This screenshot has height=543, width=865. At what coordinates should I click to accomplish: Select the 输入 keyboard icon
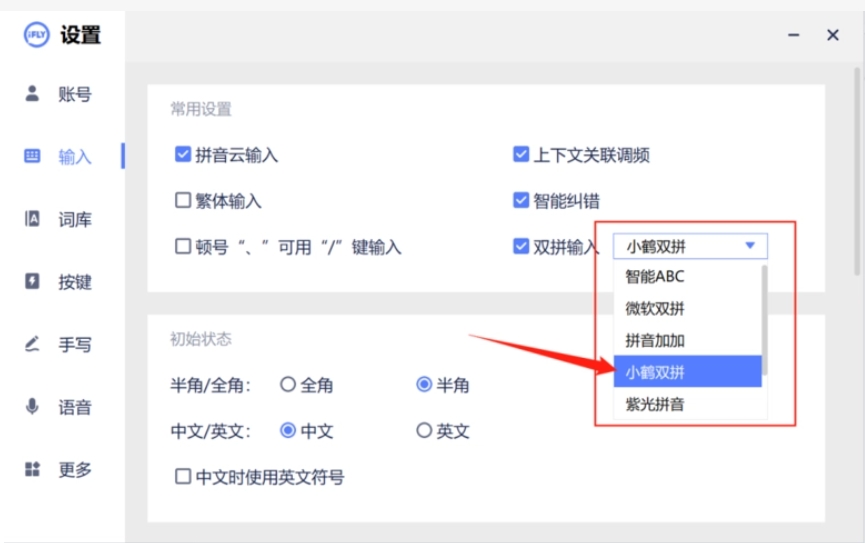point(32,156)
